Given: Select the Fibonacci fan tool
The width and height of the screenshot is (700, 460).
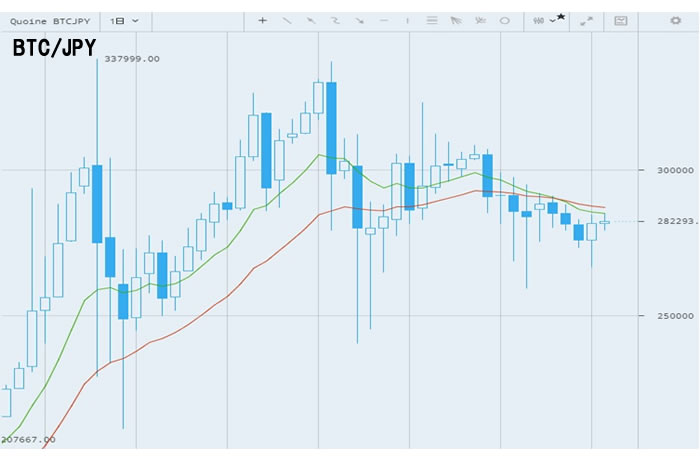Looking at the screenshot, I should tap(456, 21).
